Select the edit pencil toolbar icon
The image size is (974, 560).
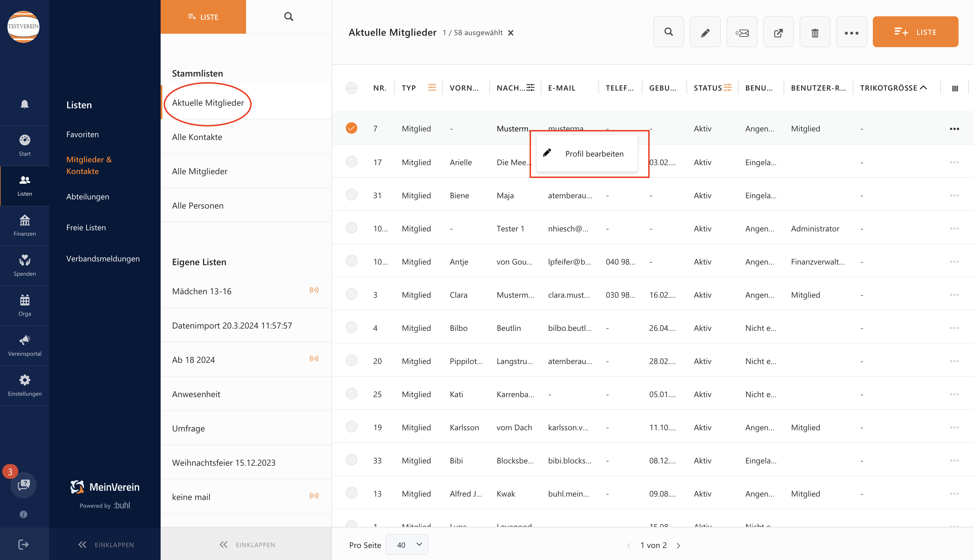tap(705, 31)
